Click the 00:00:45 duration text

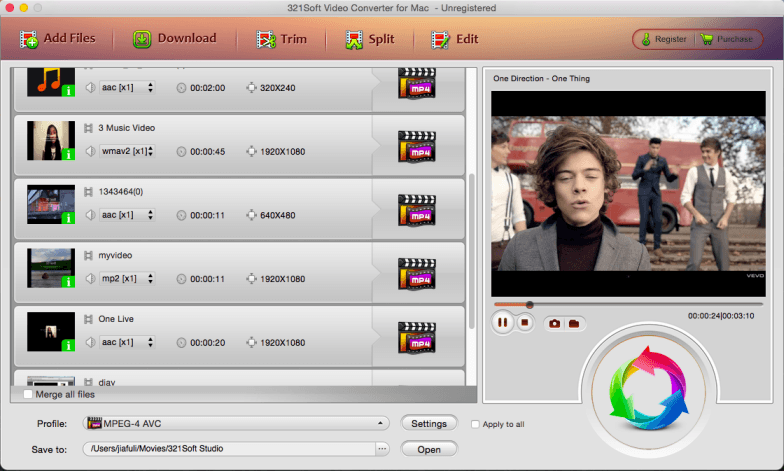coord(208,152)
